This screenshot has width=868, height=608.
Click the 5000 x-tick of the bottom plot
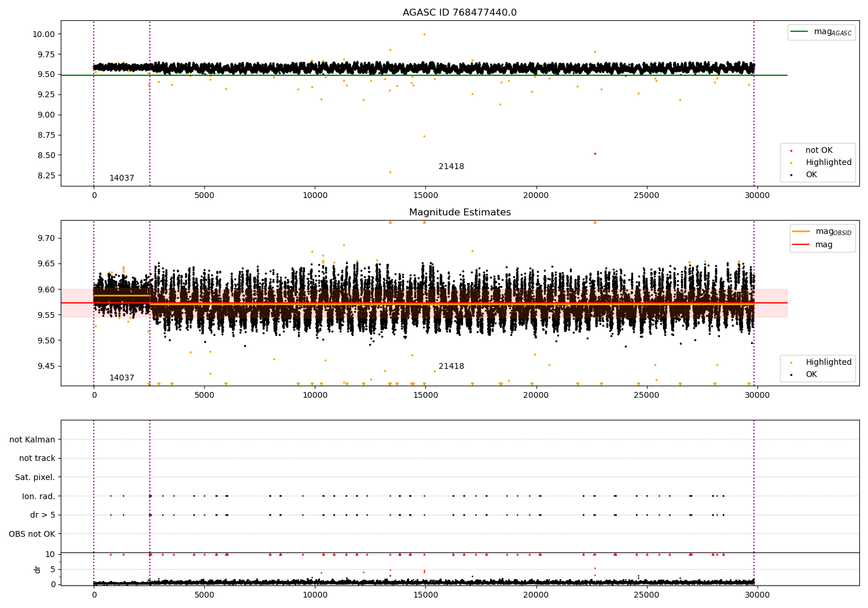pos(204,595)
